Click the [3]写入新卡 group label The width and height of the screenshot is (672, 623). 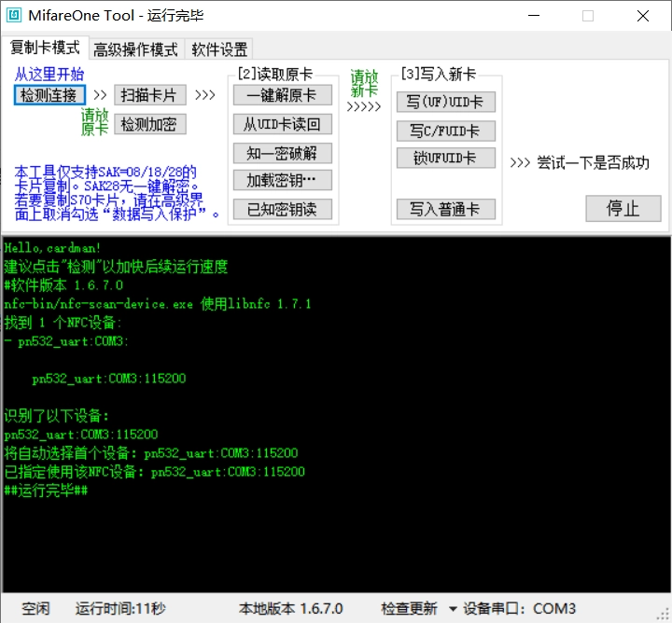point(439,74)
